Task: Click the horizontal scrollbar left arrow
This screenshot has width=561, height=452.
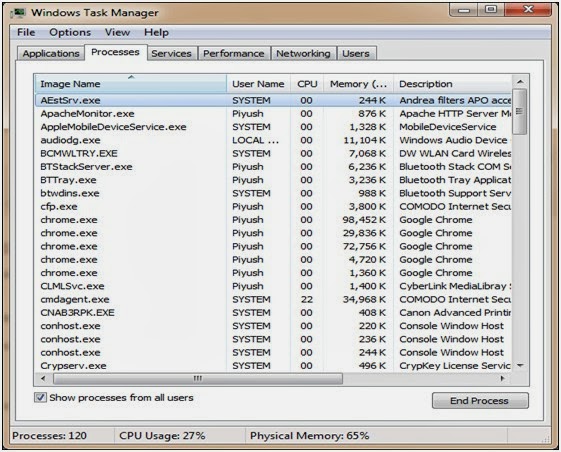Action: (x=43, y=378)
